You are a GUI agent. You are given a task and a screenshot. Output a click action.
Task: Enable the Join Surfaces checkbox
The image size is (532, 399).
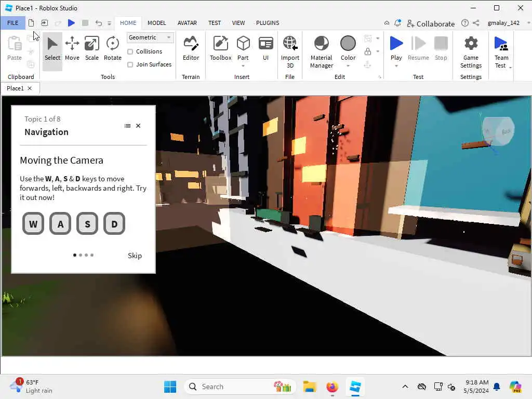pos(130,64)
